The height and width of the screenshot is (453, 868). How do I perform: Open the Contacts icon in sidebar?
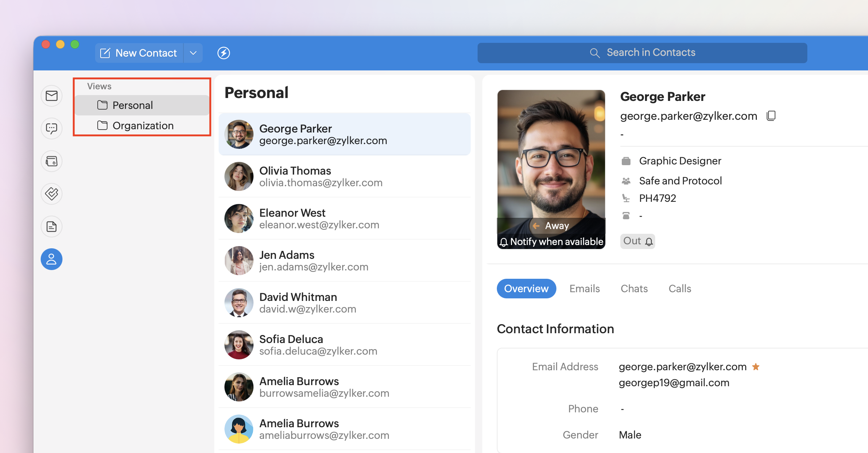[52, 259]
